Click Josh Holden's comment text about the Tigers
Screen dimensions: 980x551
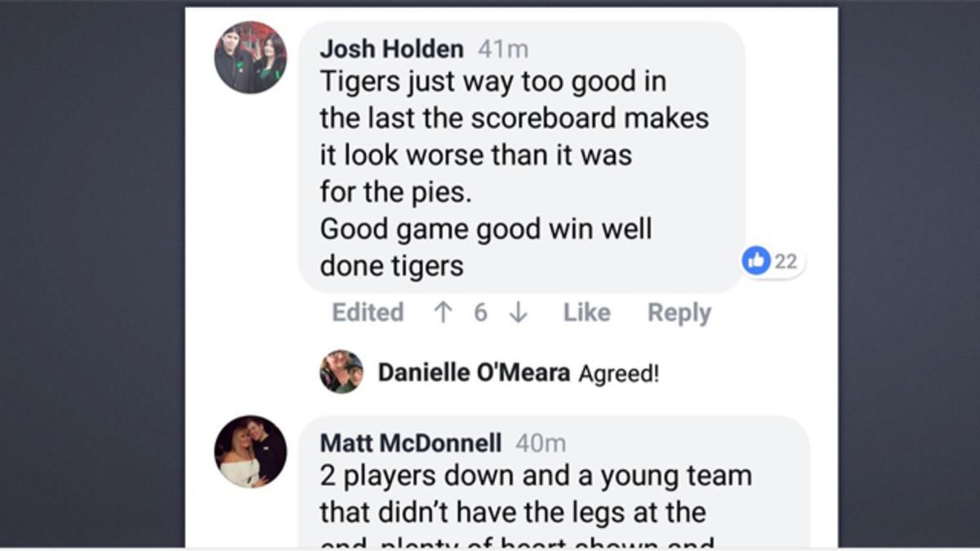(514, 118)
